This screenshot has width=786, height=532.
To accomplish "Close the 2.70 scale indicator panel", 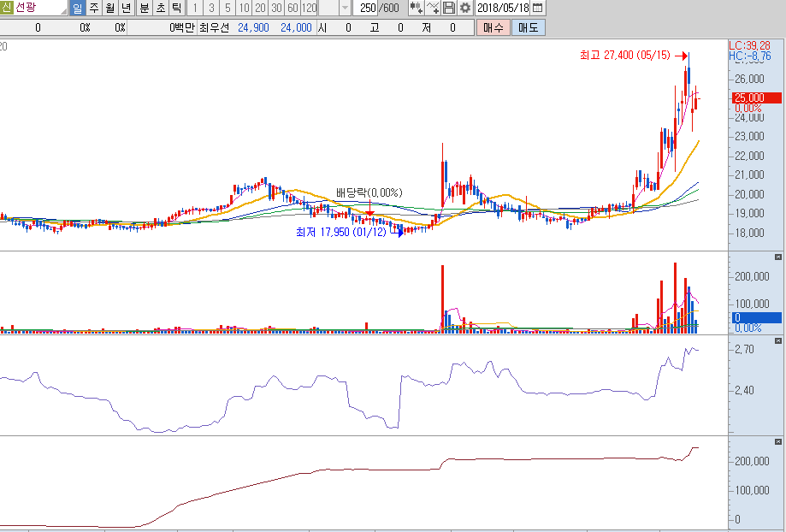I will click(777, 341).
